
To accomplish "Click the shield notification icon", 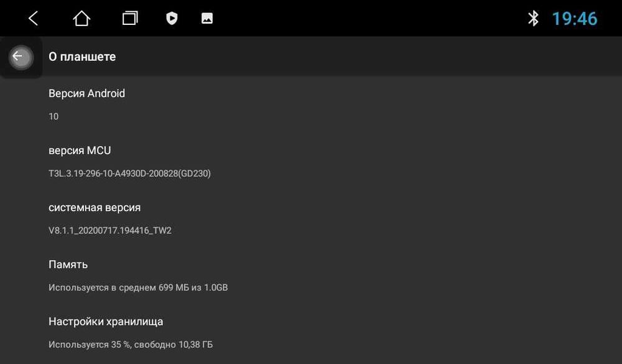I will coord(172,19).
